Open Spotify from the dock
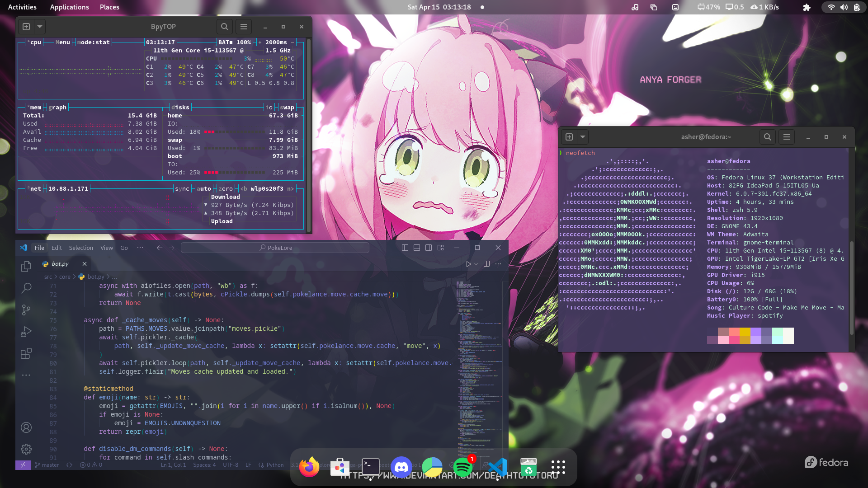The height and width of the screenshot is (488, 868). [463, 467]
